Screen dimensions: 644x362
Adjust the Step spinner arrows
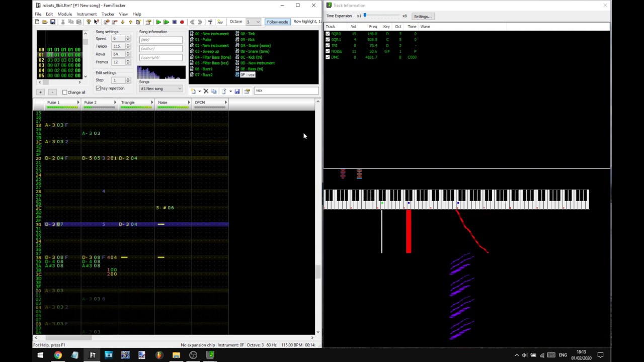tap(128, 80)
